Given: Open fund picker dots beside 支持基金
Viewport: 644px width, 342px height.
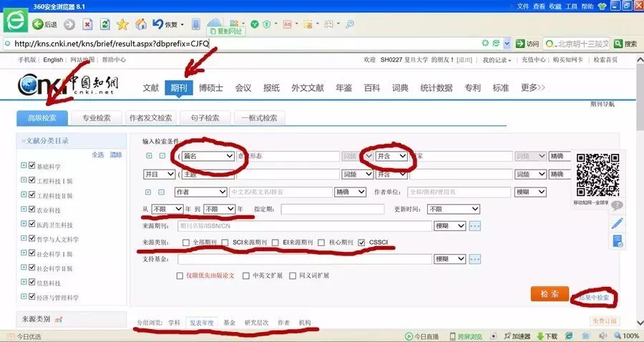Looking at the screenshot, I should coord(475,259).
